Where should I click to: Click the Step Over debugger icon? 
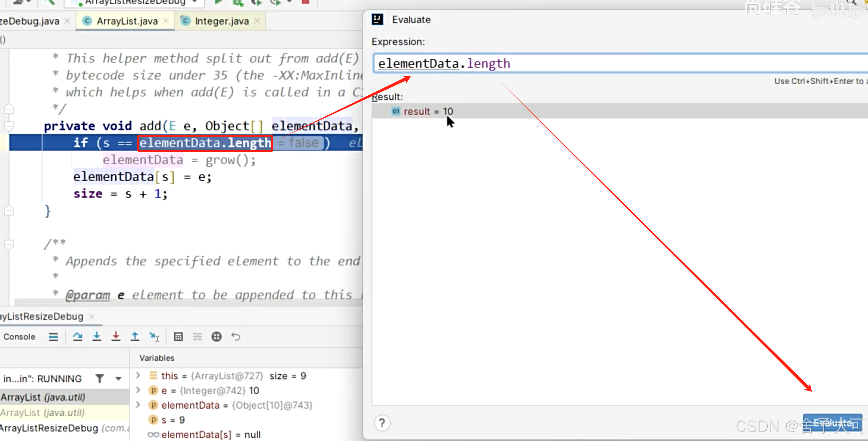click(x=77, y=336)
